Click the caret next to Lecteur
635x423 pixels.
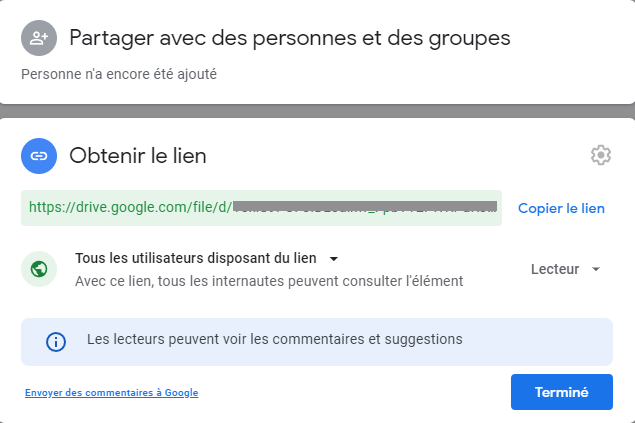pos(596,269)
